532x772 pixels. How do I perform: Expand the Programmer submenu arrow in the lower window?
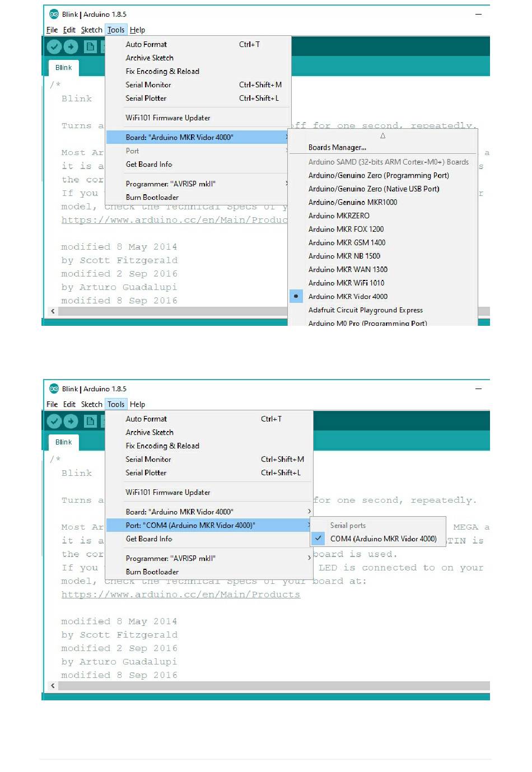(x=309, y=558)
